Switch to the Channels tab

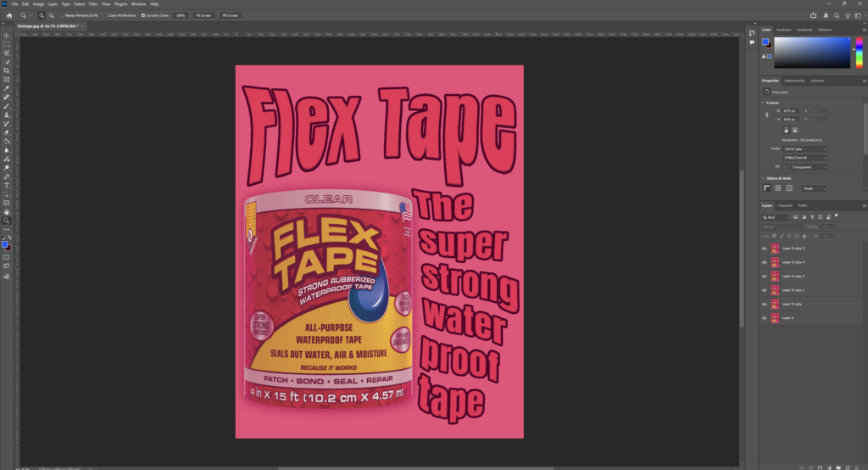tap(785, 205)
